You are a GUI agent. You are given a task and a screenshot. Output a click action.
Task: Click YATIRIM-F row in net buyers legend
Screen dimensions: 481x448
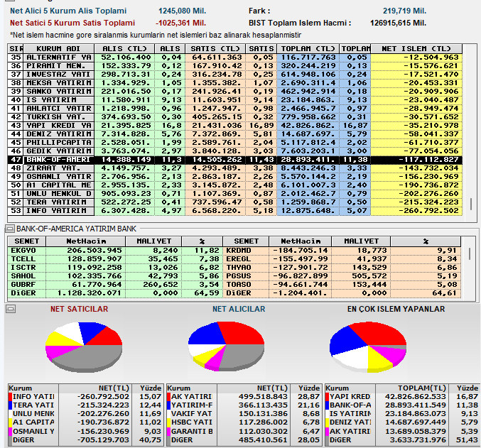tap(244, 405)
